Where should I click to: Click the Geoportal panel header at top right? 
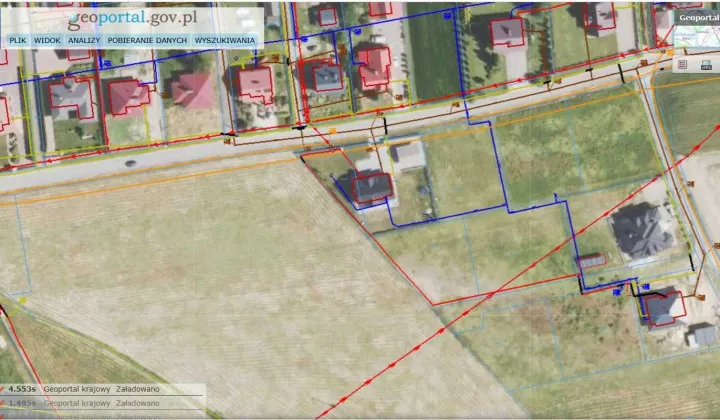(x=697, y=17)
